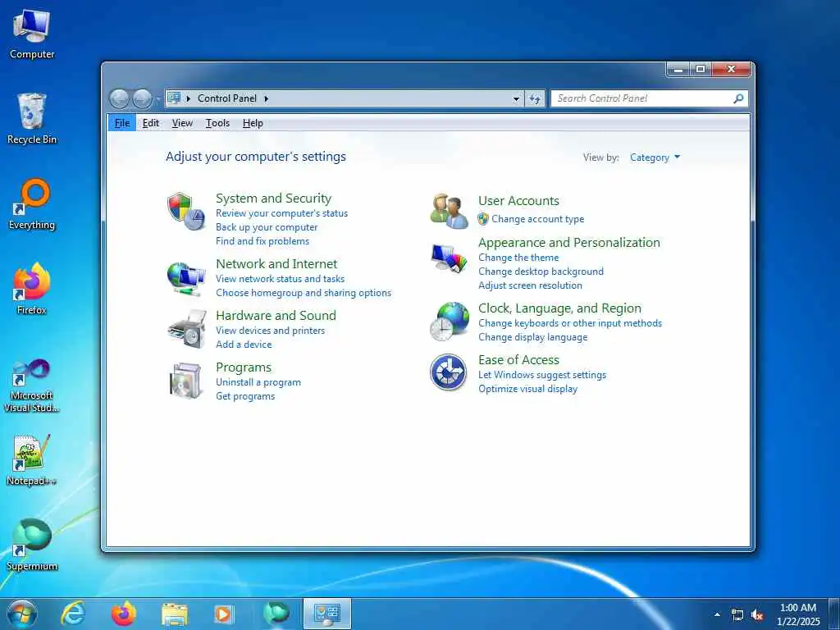840x630 pixels.
Task: Open the User Accounts people icon
Action: (x=449, y=211)
